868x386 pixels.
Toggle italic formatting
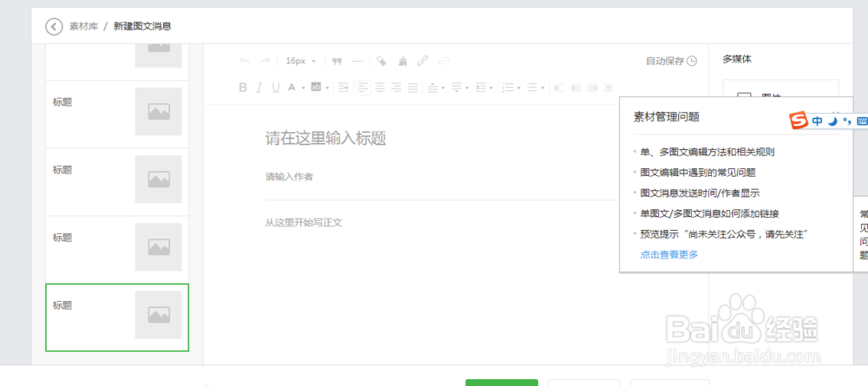pos(259,88)
